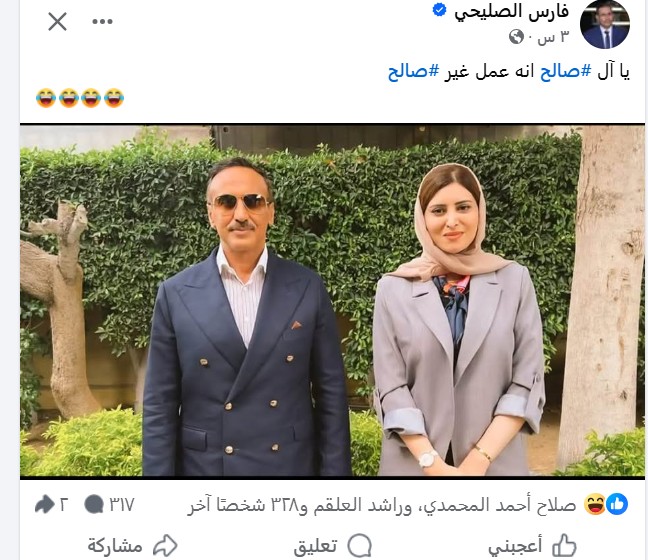Viewport: 648px width, 560px height.
Task: Open the three-dots post options menu
Action: [102, 21]
